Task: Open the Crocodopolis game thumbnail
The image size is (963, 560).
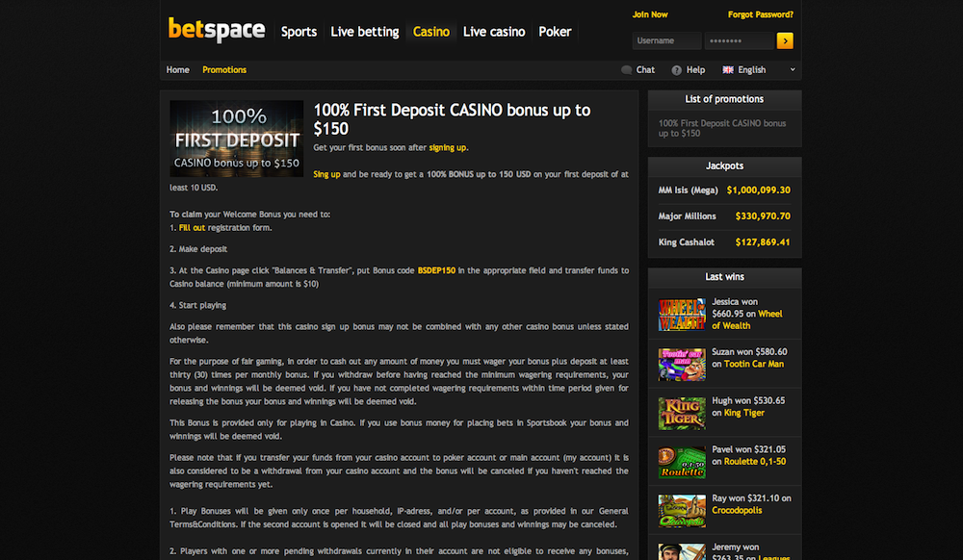Action: [x=681, y=509]
